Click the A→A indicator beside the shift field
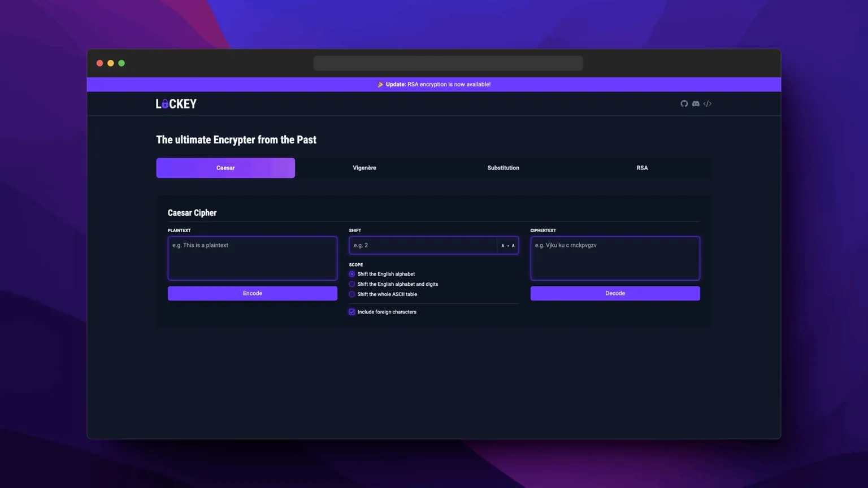 (507, 245)
